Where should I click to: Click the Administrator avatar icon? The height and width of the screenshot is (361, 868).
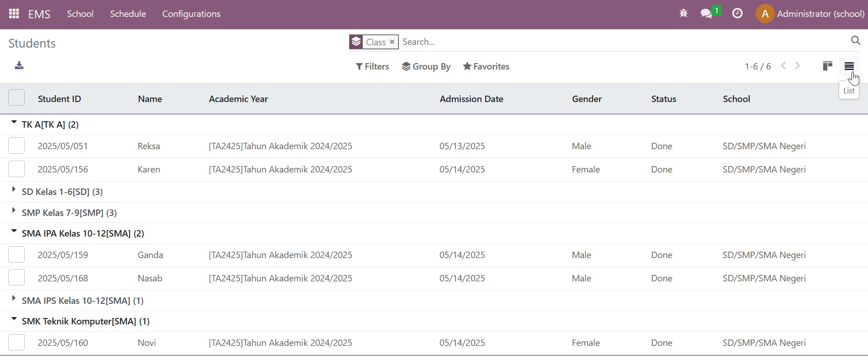point(765,14)
